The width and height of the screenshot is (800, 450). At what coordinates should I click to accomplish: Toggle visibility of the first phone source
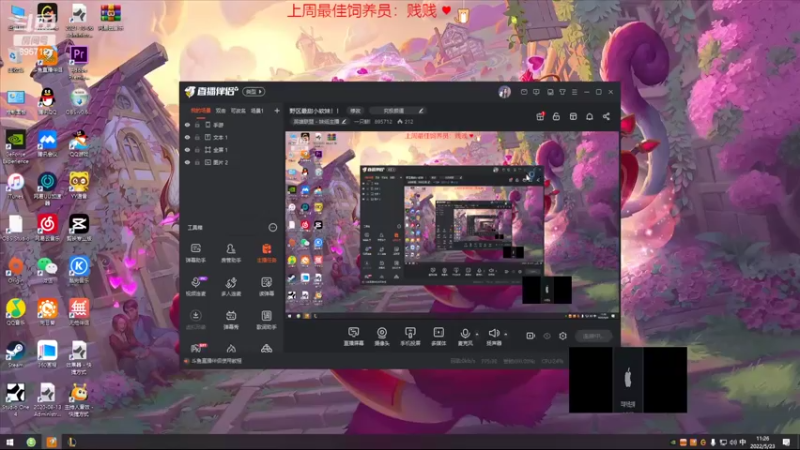point(187,125)
